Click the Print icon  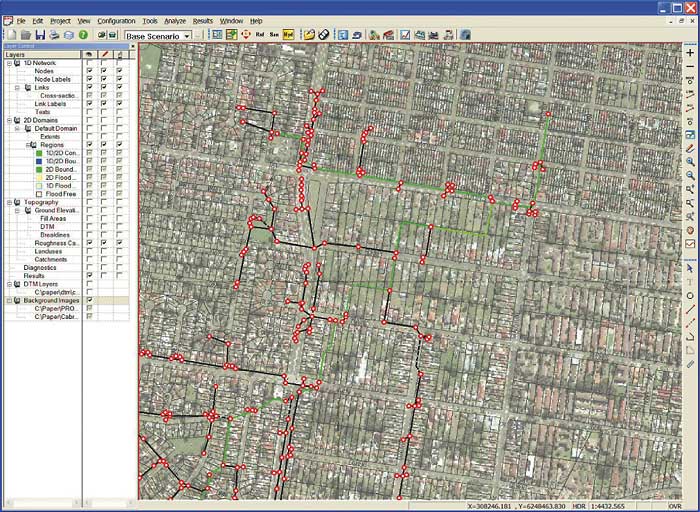coord(54,35)
